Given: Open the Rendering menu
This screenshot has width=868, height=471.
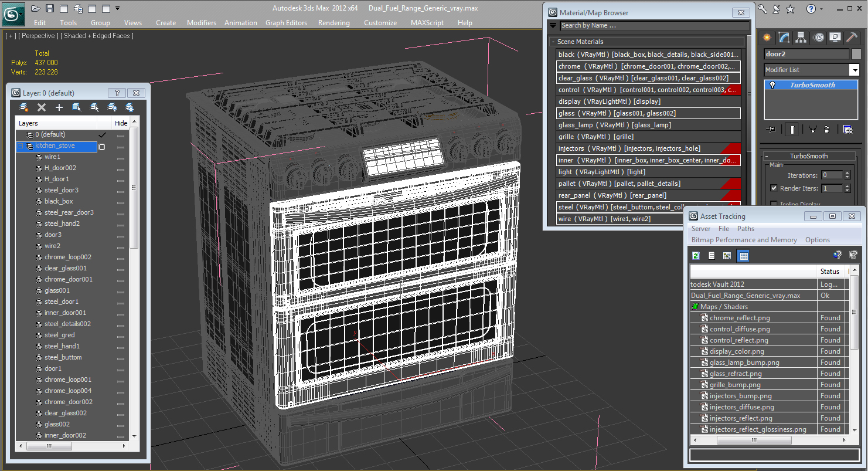Looking at the screenshot, I should click(x=334, y=23).
